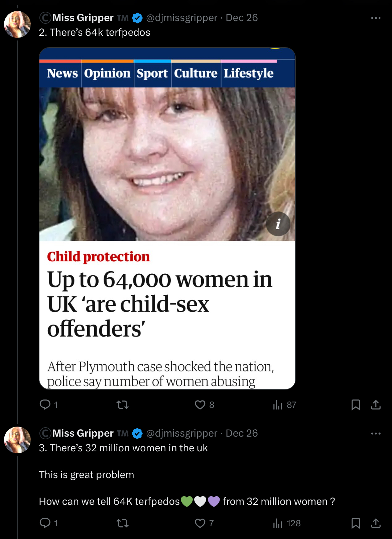Image resolution: width=392 pixels, height=539 pixels.
Task: Open Miss Gripper's avatar on the top tweet
Action: [17, 24]
